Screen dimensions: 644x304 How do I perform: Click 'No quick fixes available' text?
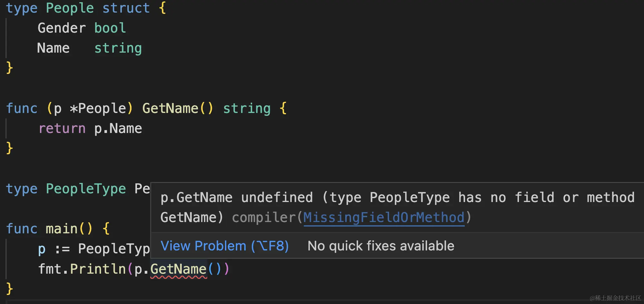[381, 246]
